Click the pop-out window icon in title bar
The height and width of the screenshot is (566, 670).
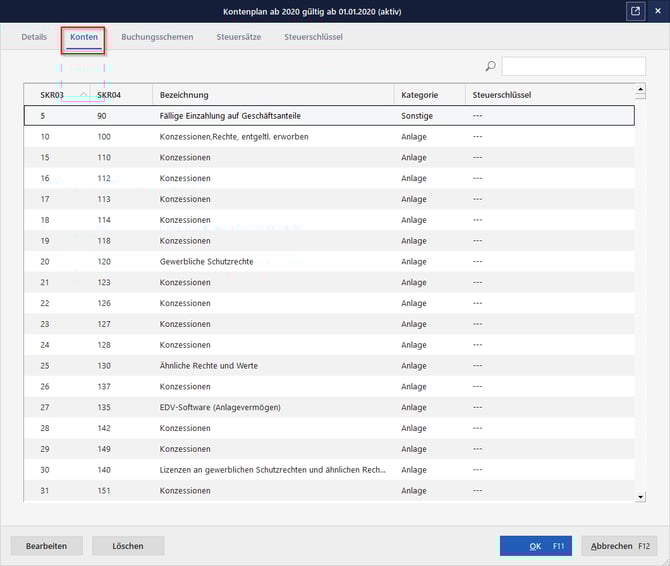click(x=635, y=11)
